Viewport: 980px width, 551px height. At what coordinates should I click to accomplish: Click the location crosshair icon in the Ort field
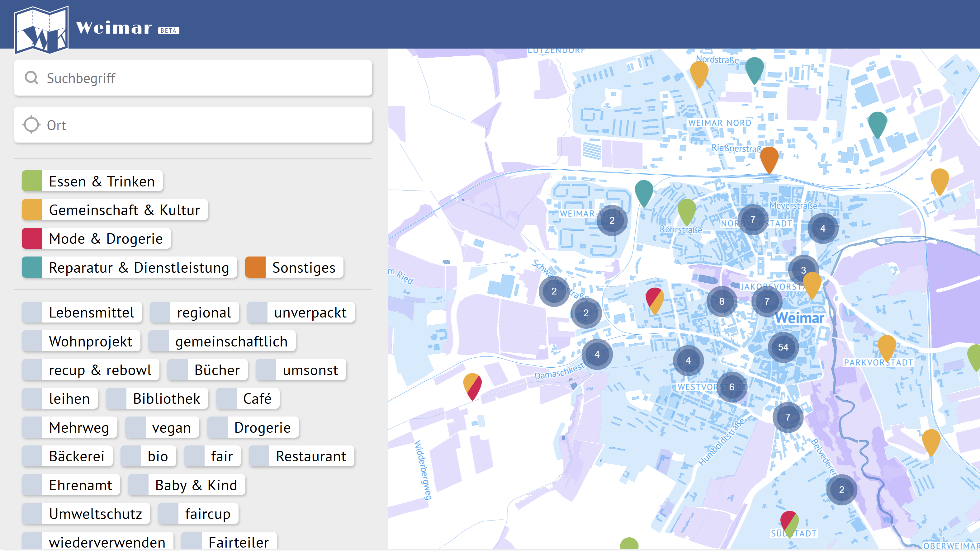pyautogui.click(x=31, y=125)
